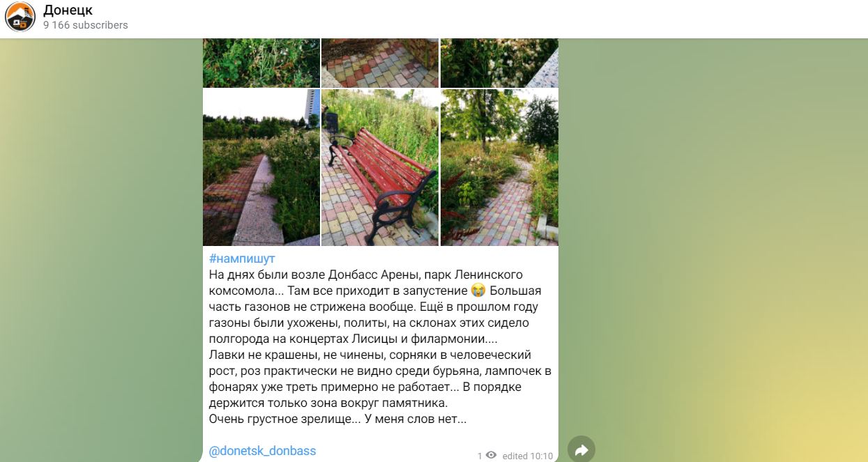
Task: Open the Донецк channel title
Action: point(68,10)
